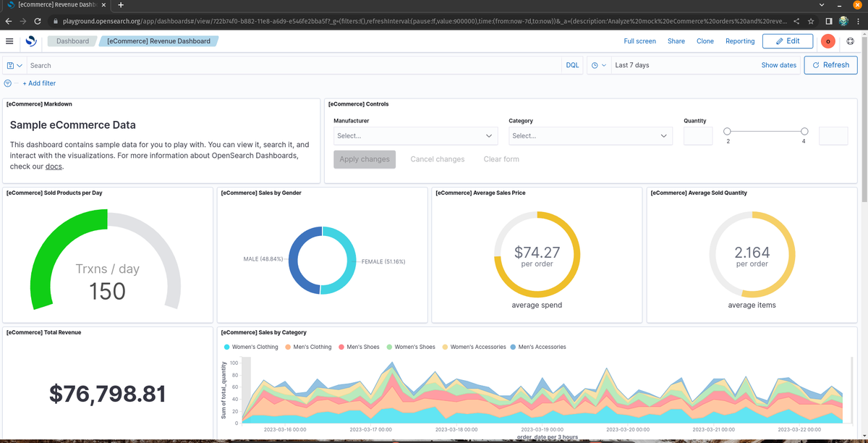The width and height of the screenshot is (868, 443).
Task: Bookmark page with star icon
Action: pyautogui.click(x=811, y=22)
